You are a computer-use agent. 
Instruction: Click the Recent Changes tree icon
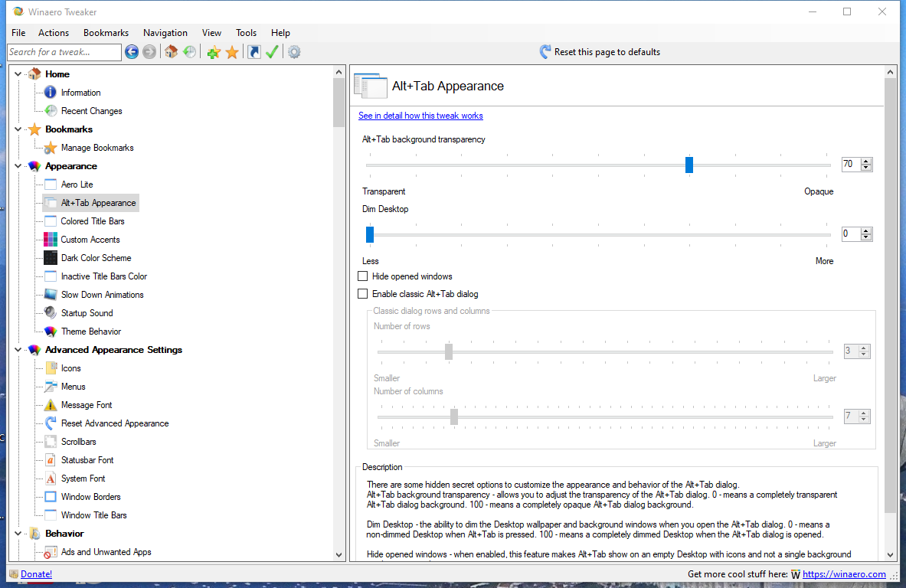pos(51,111)
